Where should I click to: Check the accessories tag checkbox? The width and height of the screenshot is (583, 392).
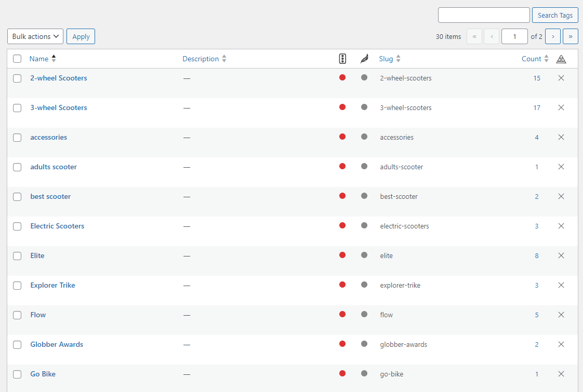pos(17,138)
